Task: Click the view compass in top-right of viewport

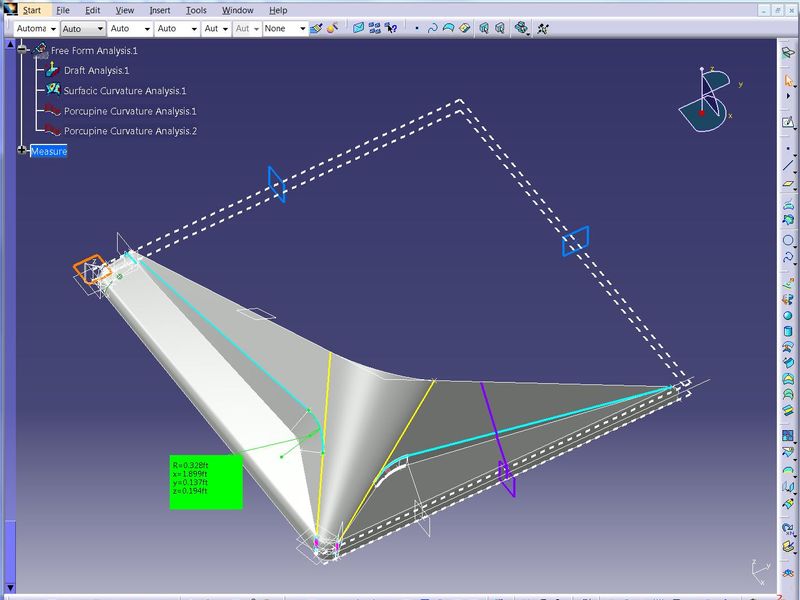Action: (x=707, y=99)
